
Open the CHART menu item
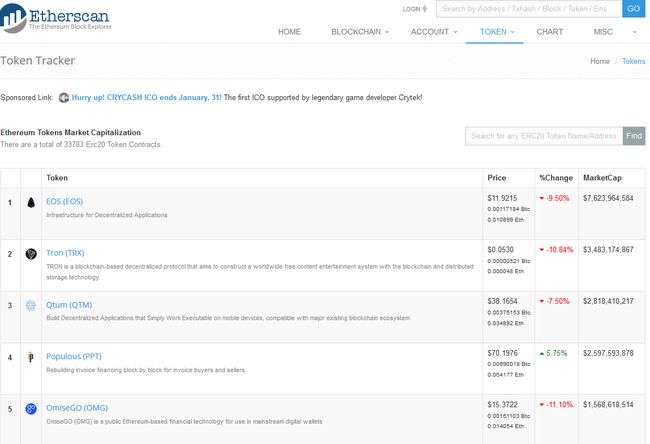point(550,32)
